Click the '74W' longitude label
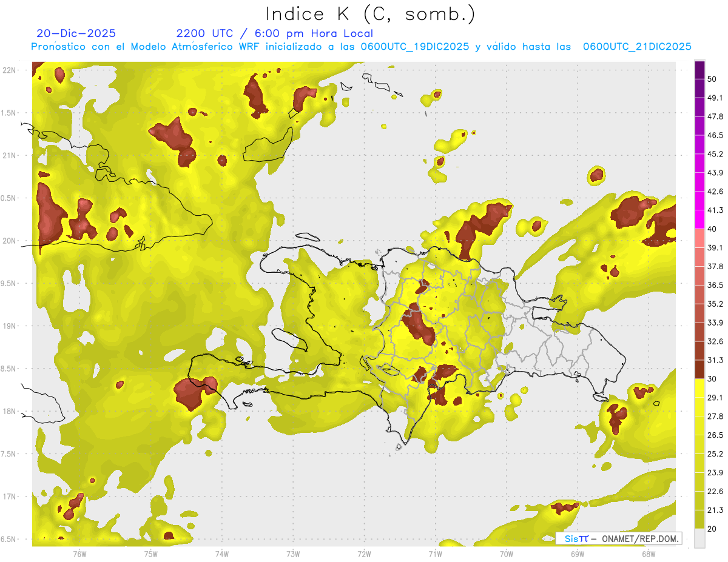728x562 pixels. tap(222, 554)
